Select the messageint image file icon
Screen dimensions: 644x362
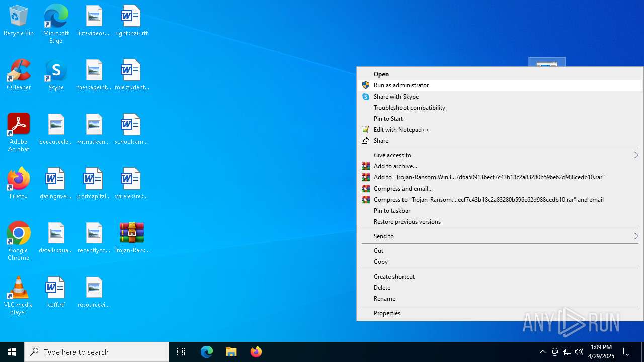(x=94, y=75)
